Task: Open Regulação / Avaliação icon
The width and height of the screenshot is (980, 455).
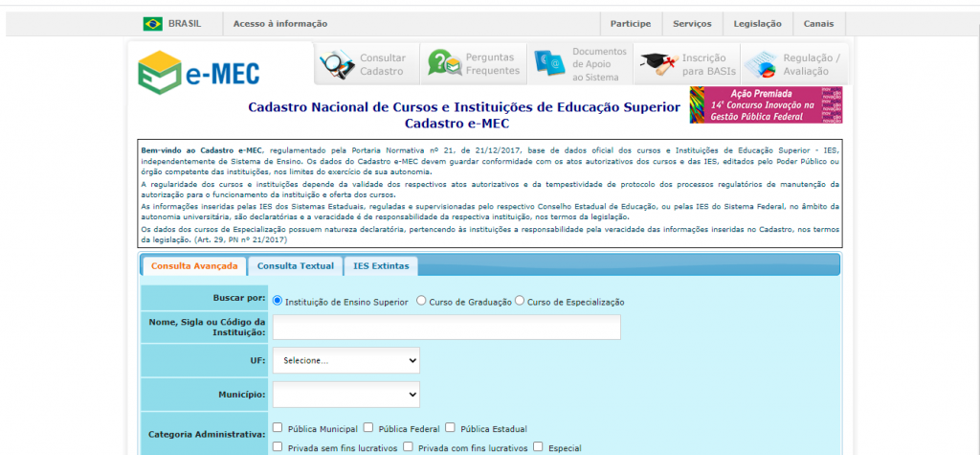Action: pyautogui.click(x=762, y=65)
